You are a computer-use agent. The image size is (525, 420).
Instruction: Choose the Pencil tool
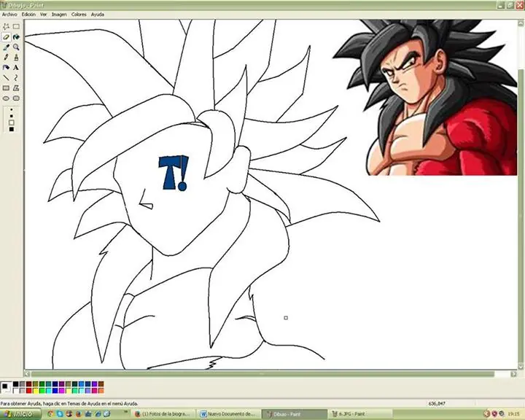(6, 58)
